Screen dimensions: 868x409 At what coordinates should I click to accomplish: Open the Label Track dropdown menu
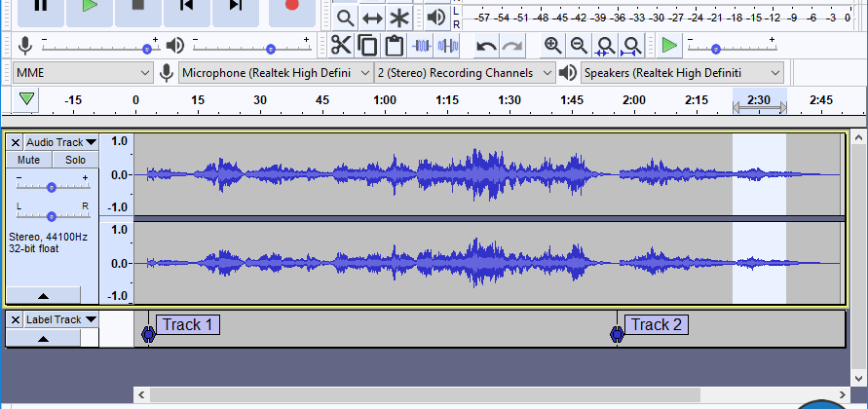pos(61,319)
